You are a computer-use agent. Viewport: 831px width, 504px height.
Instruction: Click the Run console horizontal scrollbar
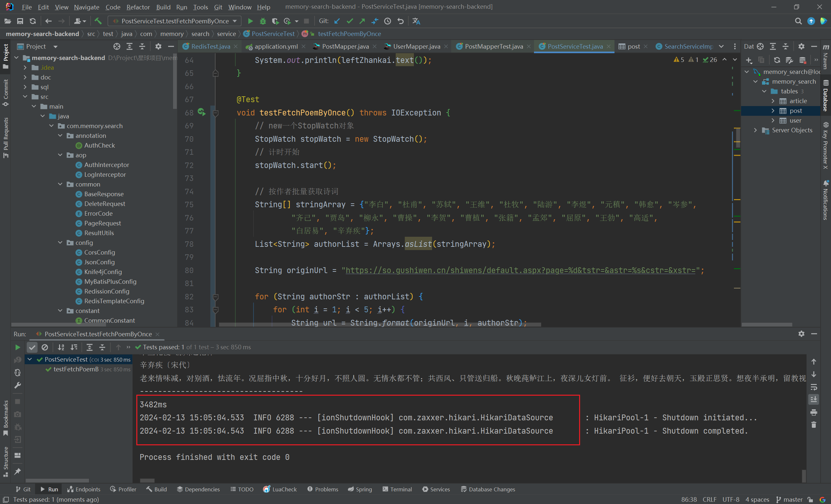[x=147, y=480]
